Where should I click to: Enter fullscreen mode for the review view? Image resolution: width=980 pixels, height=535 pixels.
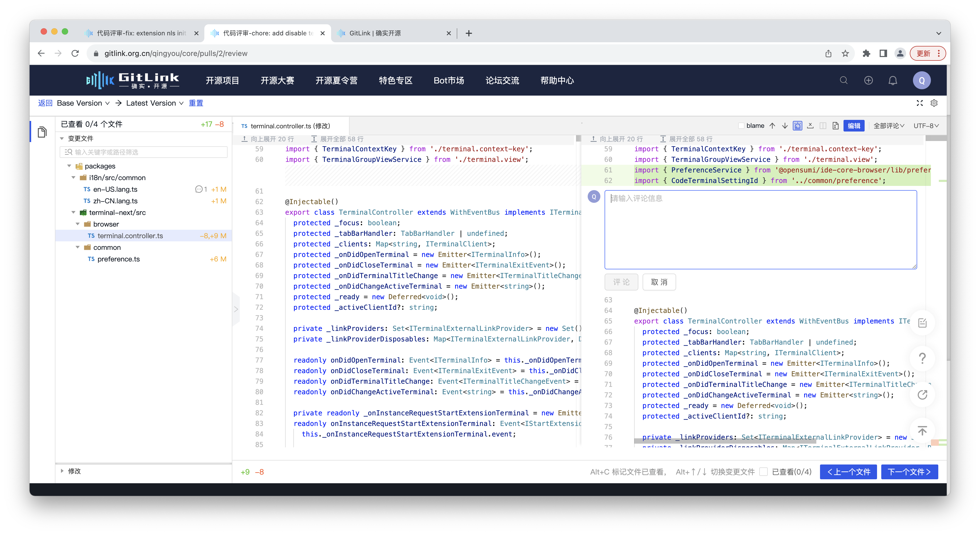coord(920,103)
